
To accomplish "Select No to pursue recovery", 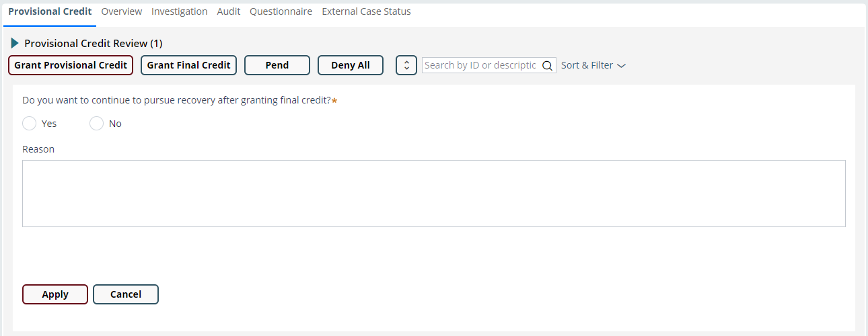I will 96,124.
